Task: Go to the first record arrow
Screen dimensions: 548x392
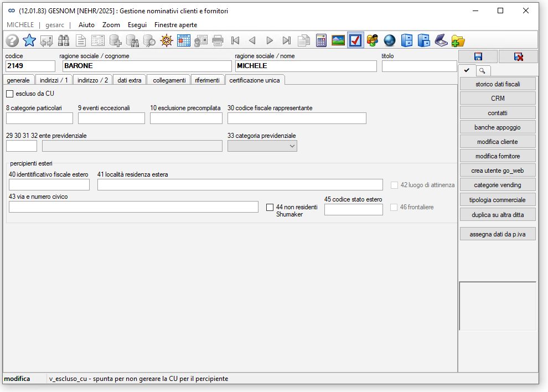Action: [235, 40]
